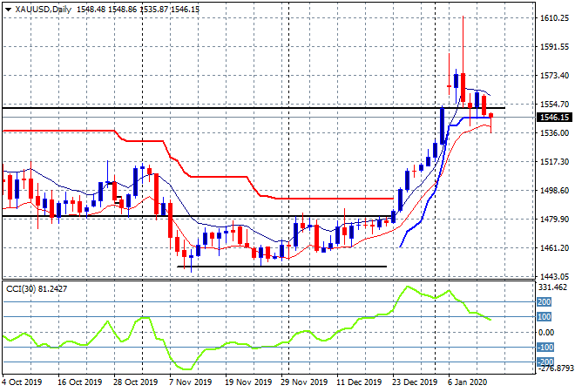Click the 4 Oct 2019 date label

point(23,382)
